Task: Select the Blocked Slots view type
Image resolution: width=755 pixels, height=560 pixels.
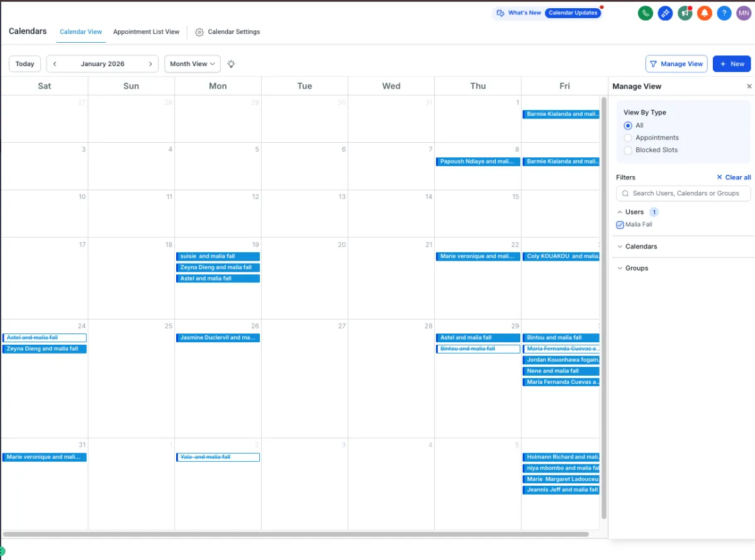Action: [628, 150]
